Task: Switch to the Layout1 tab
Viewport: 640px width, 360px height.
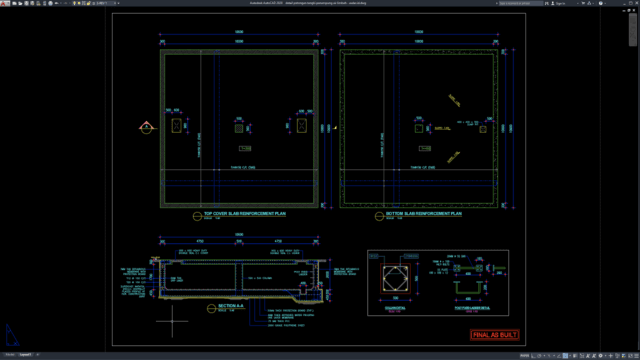Action: point(25,355)
